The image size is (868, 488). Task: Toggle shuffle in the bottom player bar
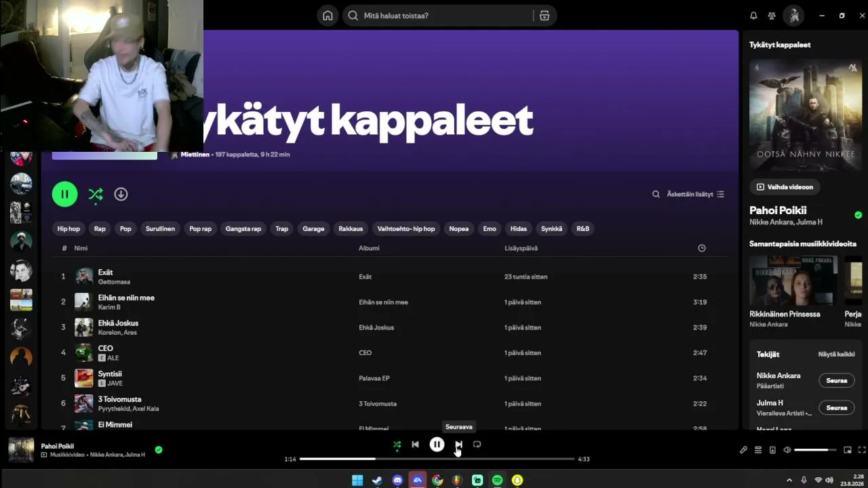click(x=397, y=445)
